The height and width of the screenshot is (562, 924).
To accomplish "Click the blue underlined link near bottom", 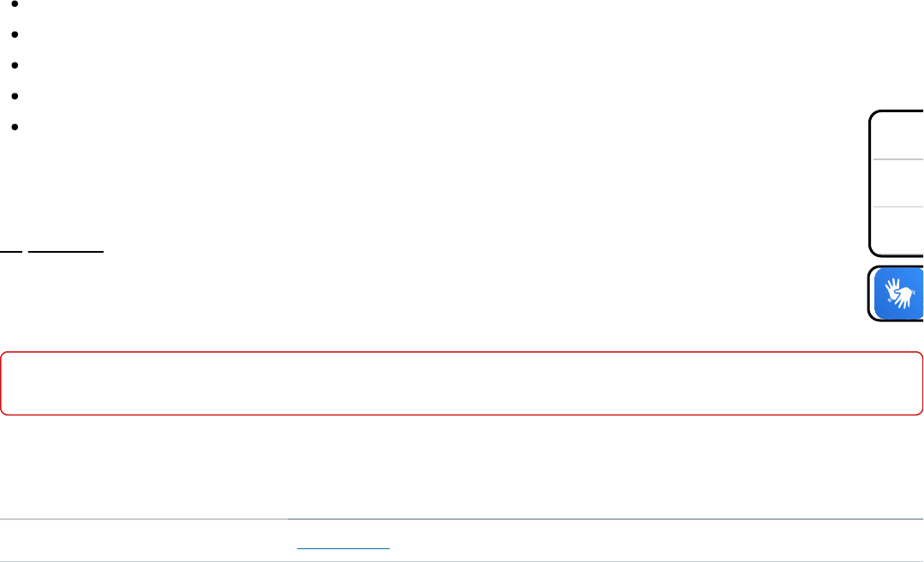I will (343, 547).
